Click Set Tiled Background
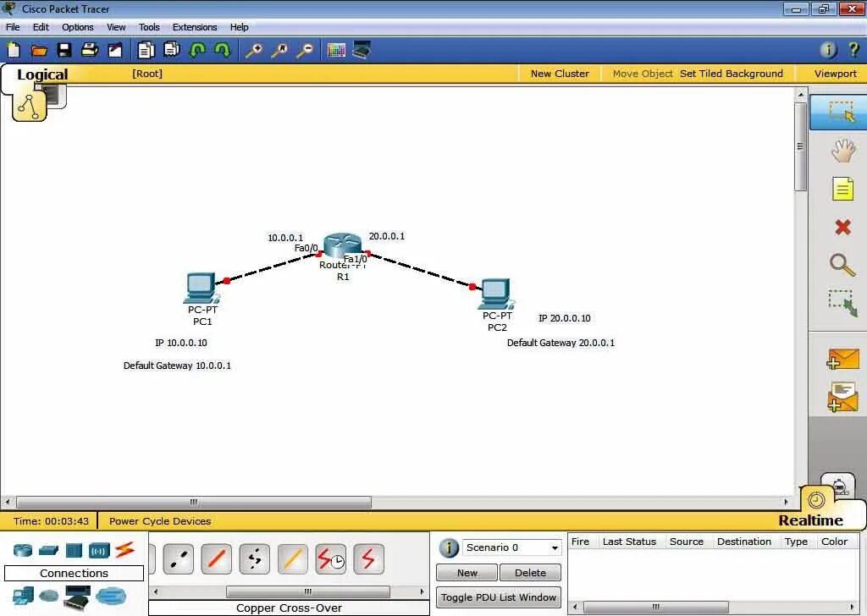Image resolution: width=867 pixels, height=616 pixels. [731, 74]
